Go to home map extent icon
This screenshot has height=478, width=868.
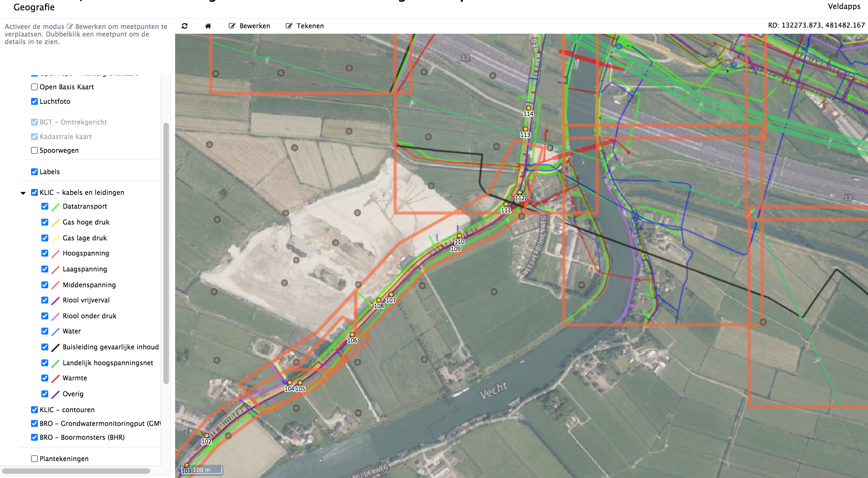click(x=208, y=26)
